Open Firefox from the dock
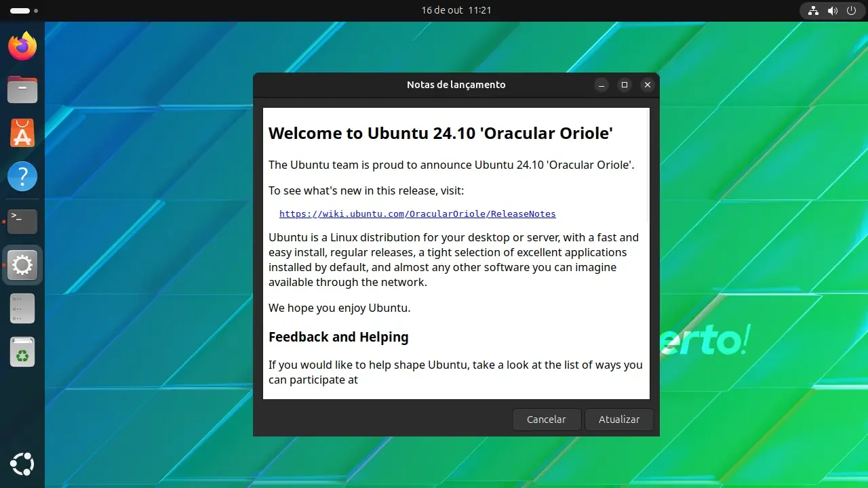Viewport: 868px width, 488px height. pyautogui.click(x=22, y=46)
